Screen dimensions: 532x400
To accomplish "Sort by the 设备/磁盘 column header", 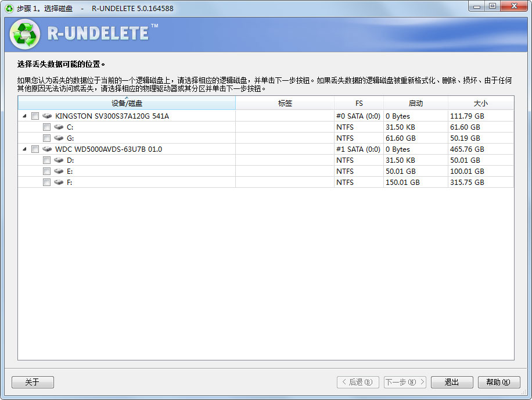I will click(127, 103).
